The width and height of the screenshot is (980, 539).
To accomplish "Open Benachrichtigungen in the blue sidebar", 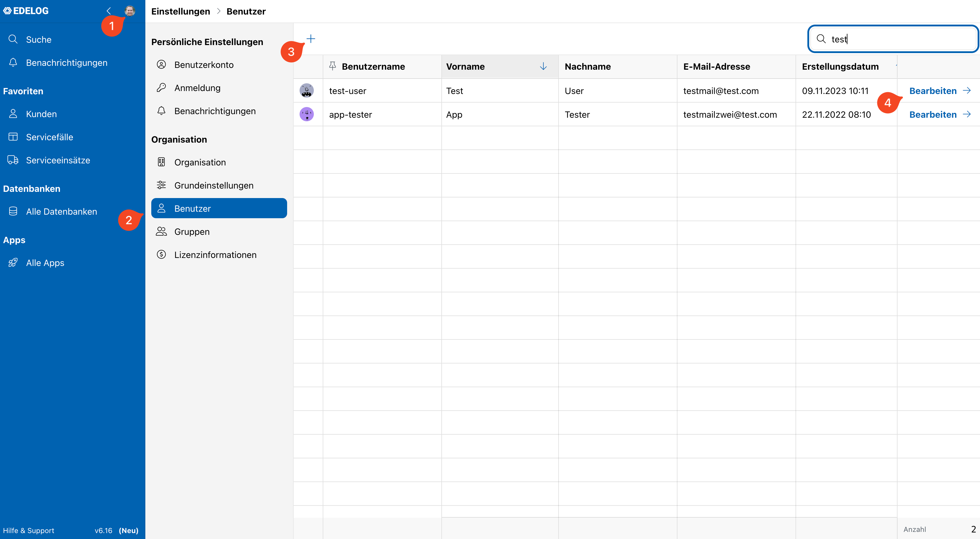I will pyautogui.click(x=72, y=62).
